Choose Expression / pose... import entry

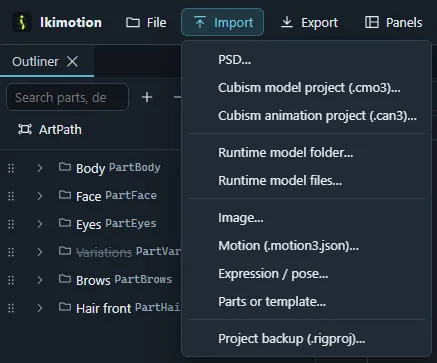[306, 274]
